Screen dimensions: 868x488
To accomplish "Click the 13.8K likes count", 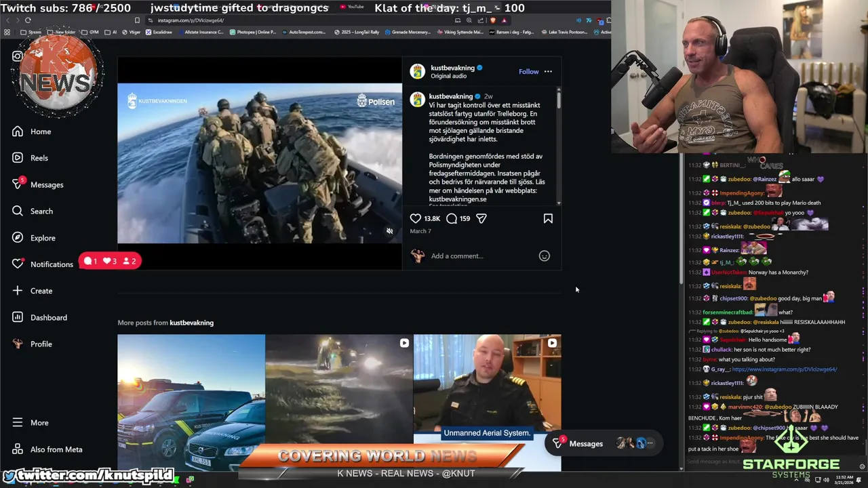I will [x=432, y=218].
